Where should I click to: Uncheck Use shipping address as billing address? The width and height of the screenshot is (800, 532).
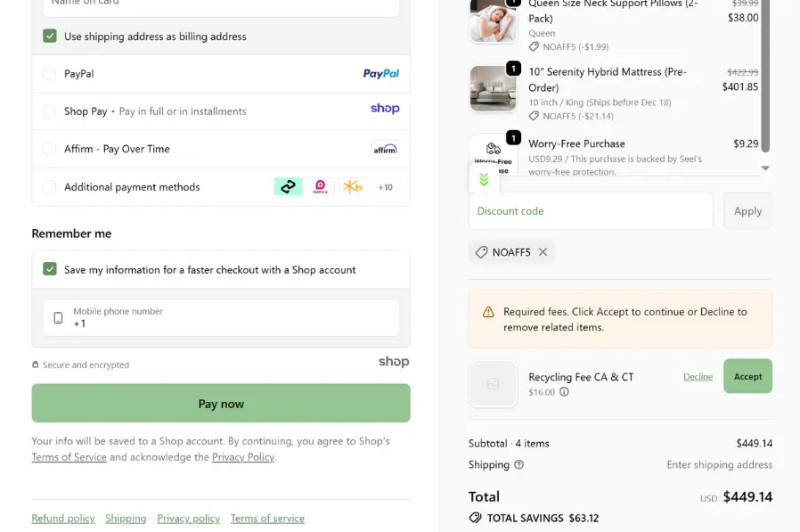coord(49,36)
